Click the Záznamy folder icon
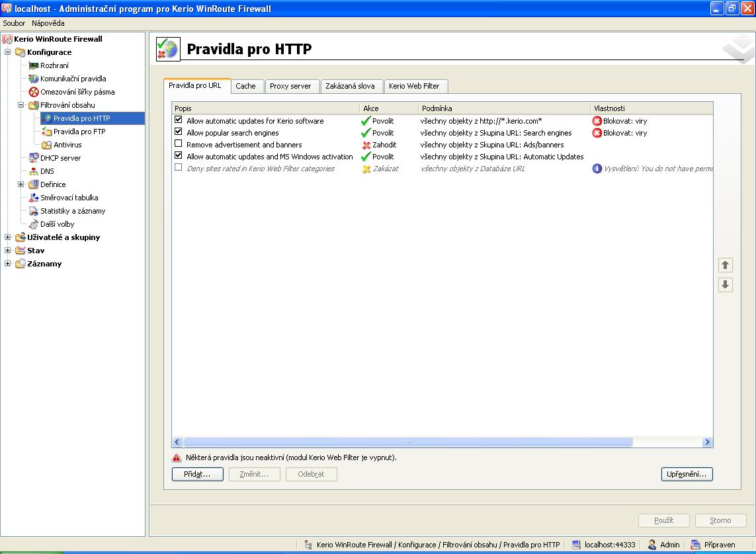The width and height of the screenshot is (756, 554). tap(21, 264)
